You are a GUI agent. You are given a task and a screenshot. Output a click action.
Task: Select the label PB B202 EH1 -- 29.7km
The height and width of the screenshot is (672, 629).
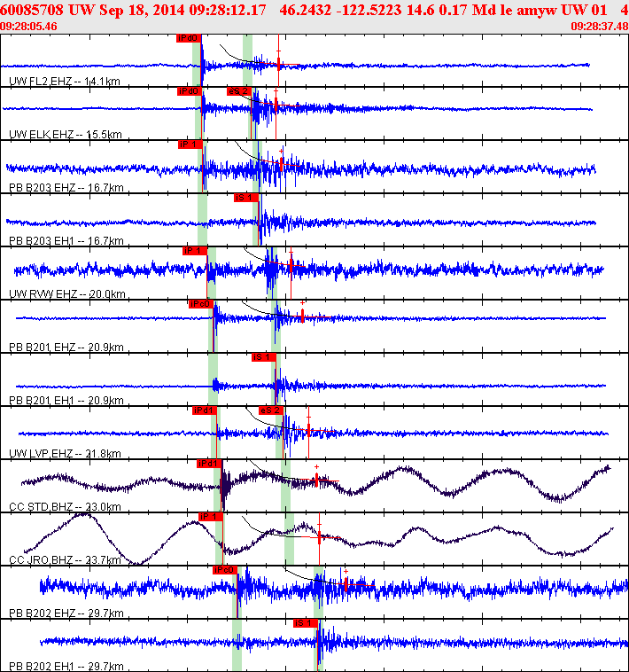click(x=66, y=666)
